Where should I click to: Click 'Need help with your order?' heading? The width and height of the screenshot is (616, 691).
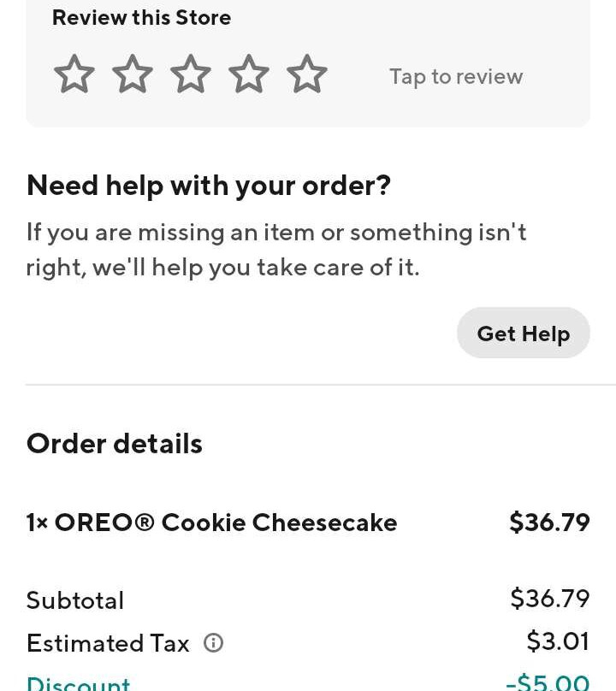208,186
